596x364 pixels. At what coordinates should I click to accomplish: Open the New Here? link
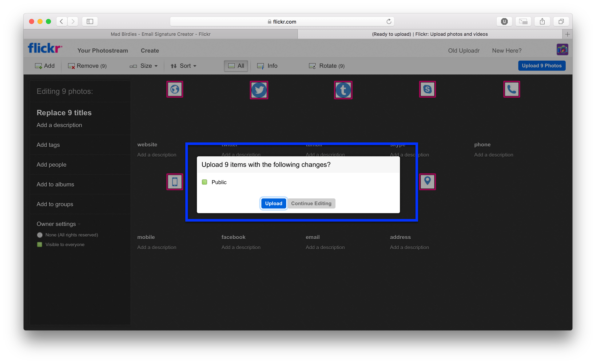[x=507, y=50]
